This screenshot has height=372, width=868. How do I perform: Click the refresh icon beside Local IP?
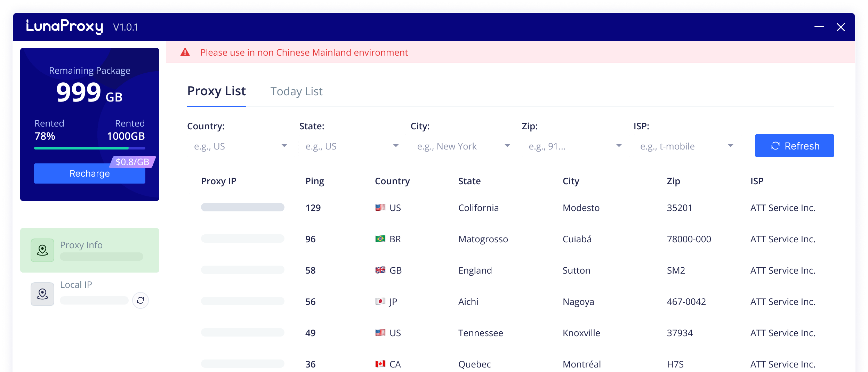(140, 299)
